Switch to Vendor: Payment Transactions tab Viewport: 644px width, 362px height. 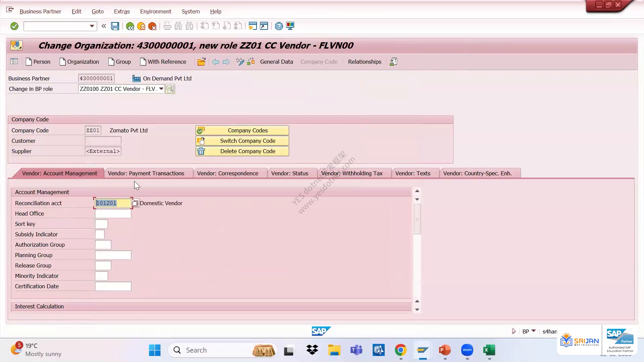(146, 173)
